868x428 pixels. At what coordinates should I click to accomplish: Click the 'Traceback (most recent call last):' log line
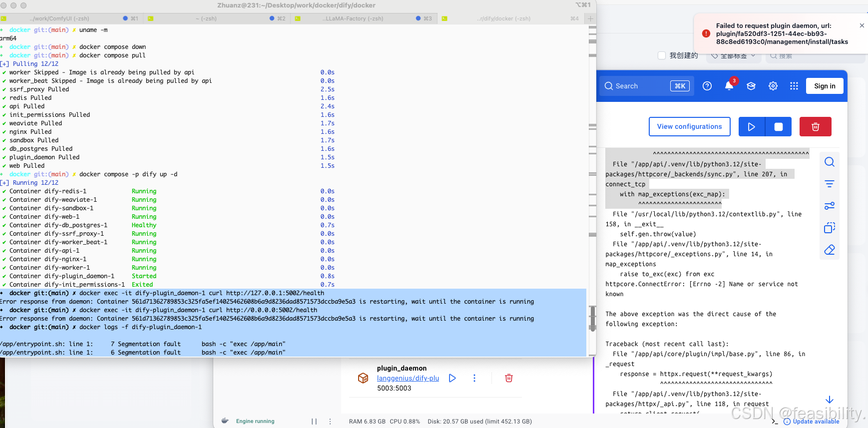[x=667, y=344]
